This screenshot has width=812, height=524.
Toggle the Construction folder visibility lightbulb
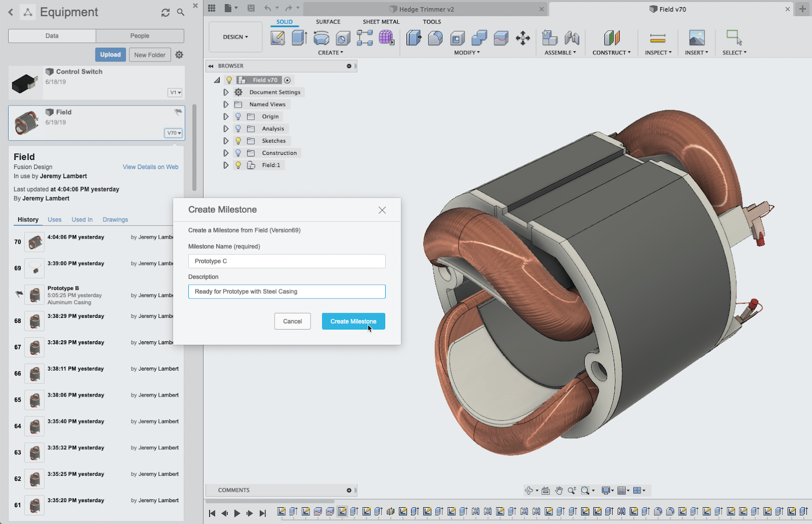click(238, 153)
